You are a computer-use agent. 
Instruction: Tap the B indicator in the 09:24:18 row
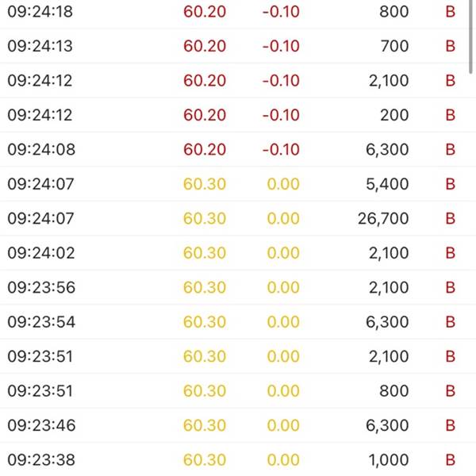click(451, 12)
